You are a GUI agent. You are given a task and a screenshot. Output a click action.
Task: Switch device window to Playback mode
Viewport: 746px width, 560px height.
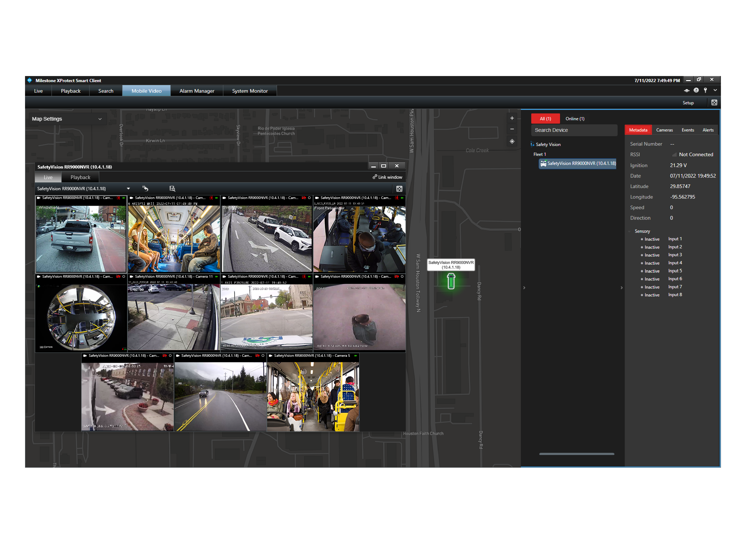(x=80, y=177)
